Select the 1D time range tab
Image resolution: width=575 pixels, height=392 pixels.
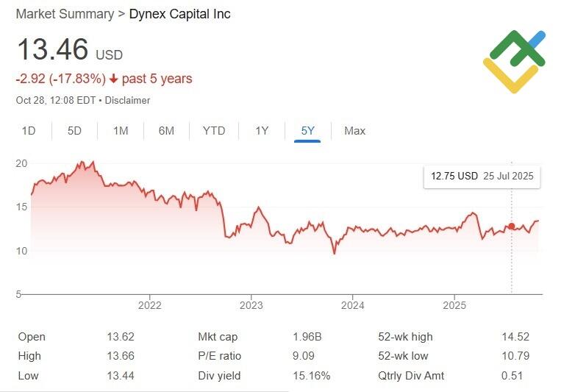29,131
